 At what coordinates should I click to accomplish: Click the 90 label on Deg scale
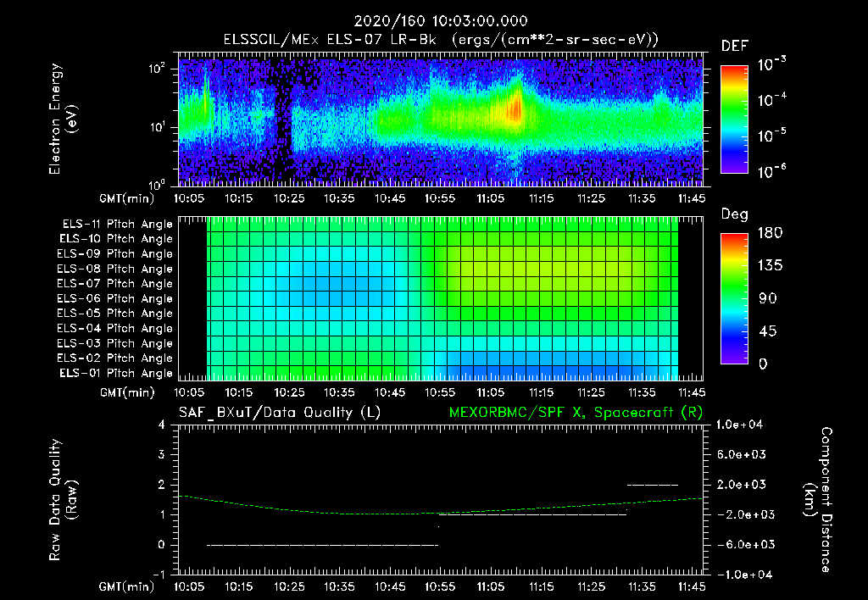(768, 299)
